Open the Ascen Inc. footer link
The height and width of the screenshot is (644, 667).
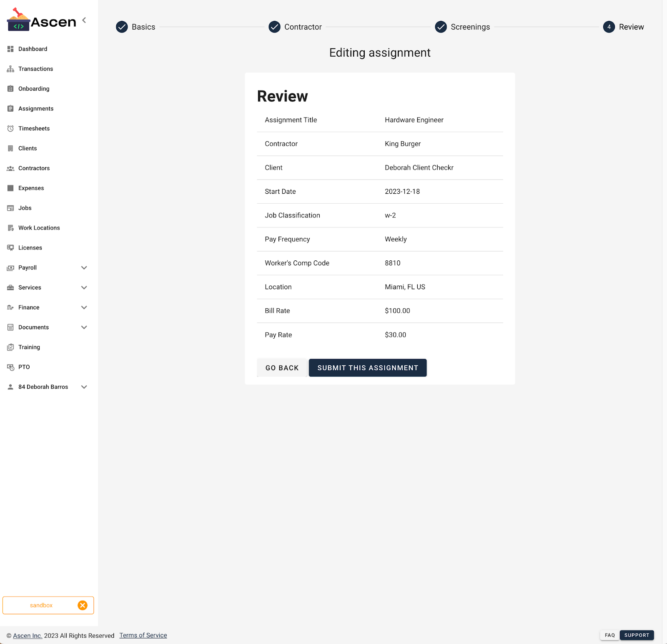[28, 636]
